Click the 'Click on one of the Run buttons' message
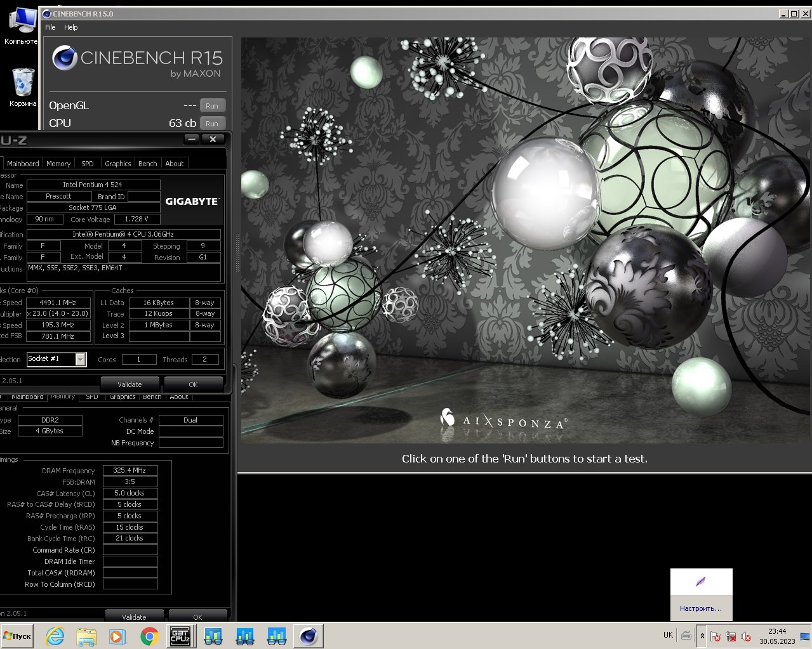 (524, 459)
